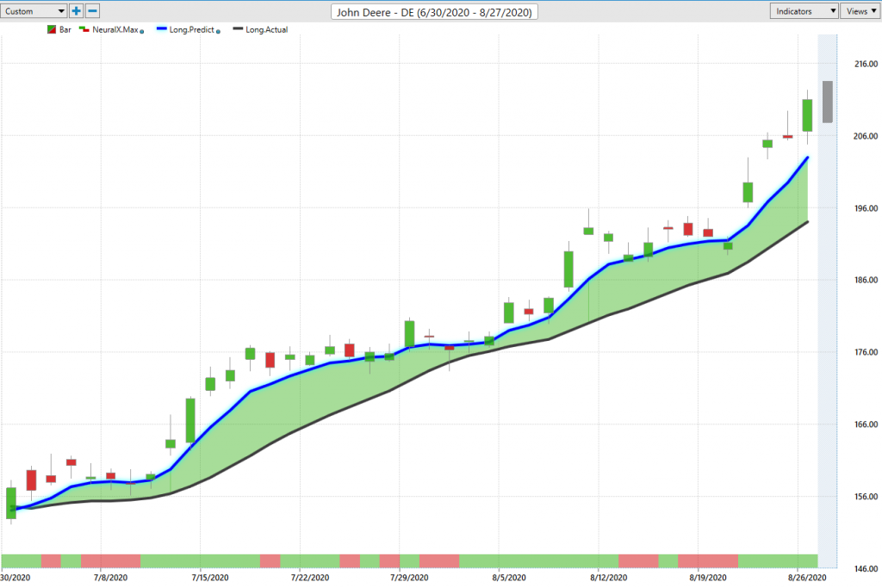The image size is (882, 588).
Task: Click the 7/8/2020 date axis label
Action: [111, 578]
